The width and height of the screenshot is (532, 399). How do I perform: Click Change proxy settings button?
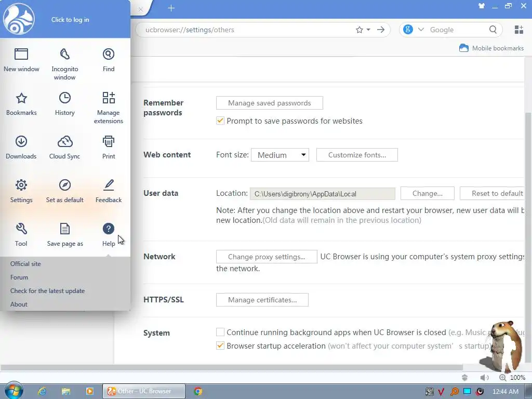coord(267,257)
